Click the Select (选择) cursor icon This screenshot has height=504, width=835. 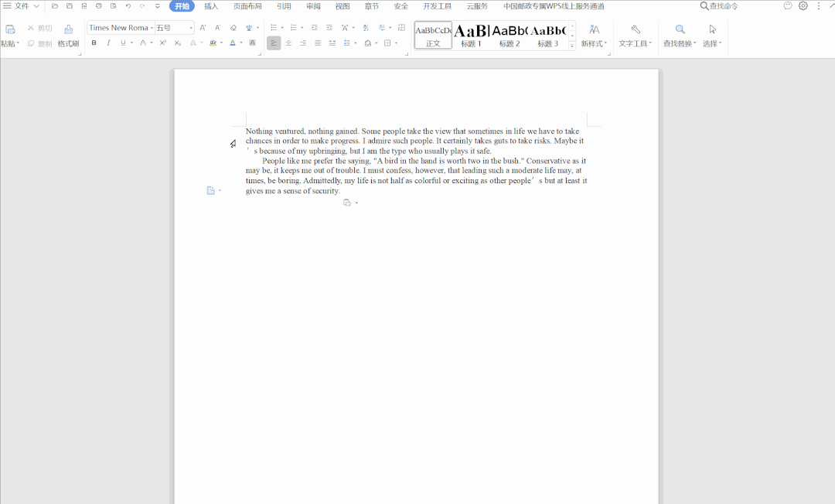[713, 29]
